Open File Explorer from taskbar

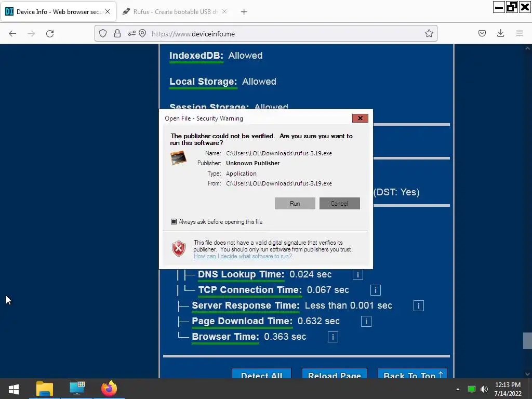tap(45, 389)
